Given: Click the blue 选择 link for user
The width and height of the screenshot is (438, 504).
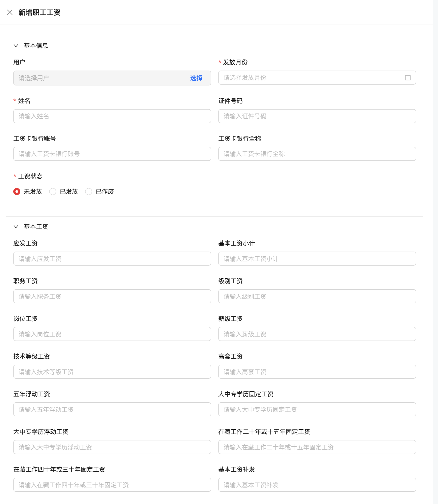Looking at the screenshot, I should pos(196,78).
